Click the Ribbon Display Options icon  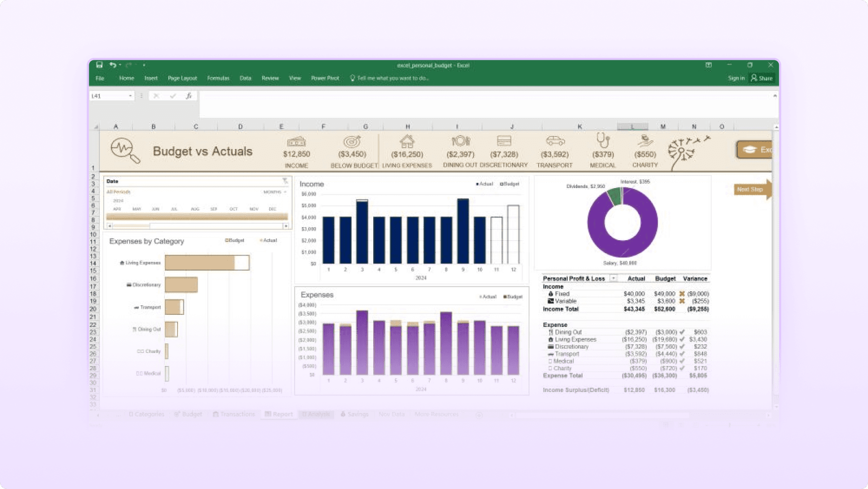click(x=708, y=65)
